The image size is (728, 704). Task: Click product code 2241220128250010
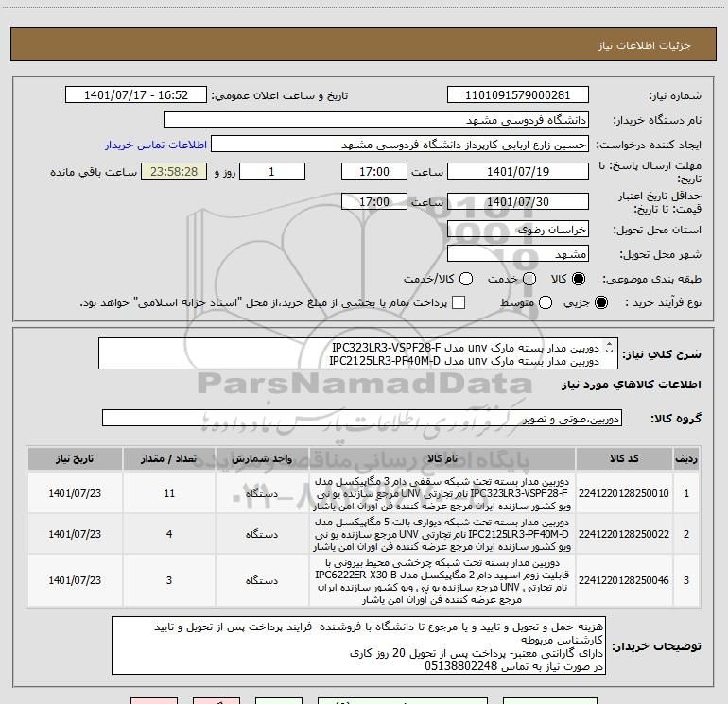pos(624,493)
